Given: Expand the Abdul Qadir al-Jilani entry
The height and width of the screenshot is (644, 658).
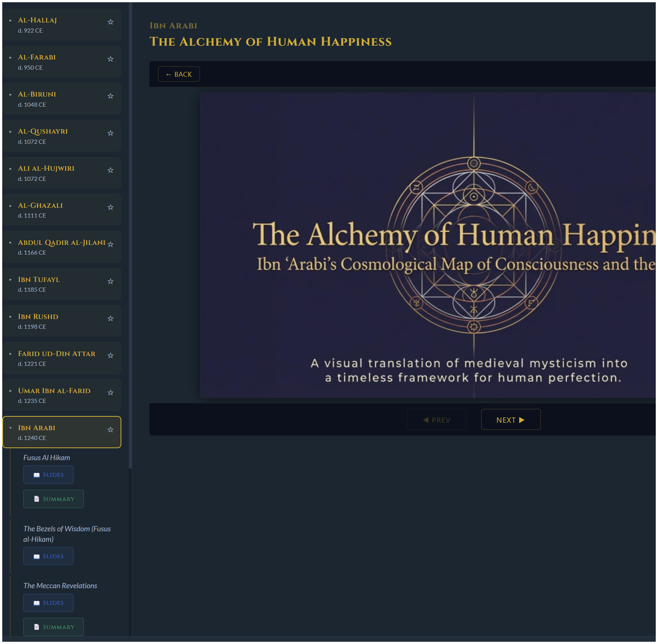Looking at the screenshot, I should [10, 243].
